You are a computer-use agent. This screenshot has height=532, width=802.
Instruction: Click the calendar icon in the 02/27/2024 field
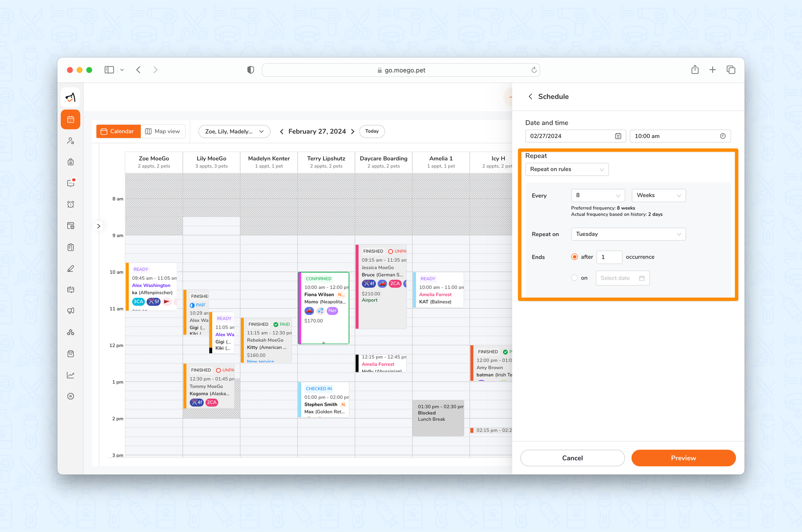click(618, 136)
